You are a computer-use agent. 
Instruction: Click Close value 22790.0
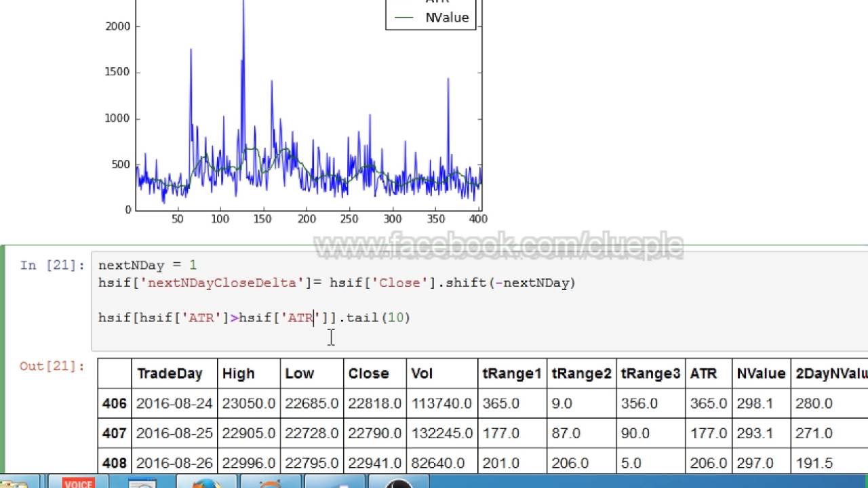375,433
